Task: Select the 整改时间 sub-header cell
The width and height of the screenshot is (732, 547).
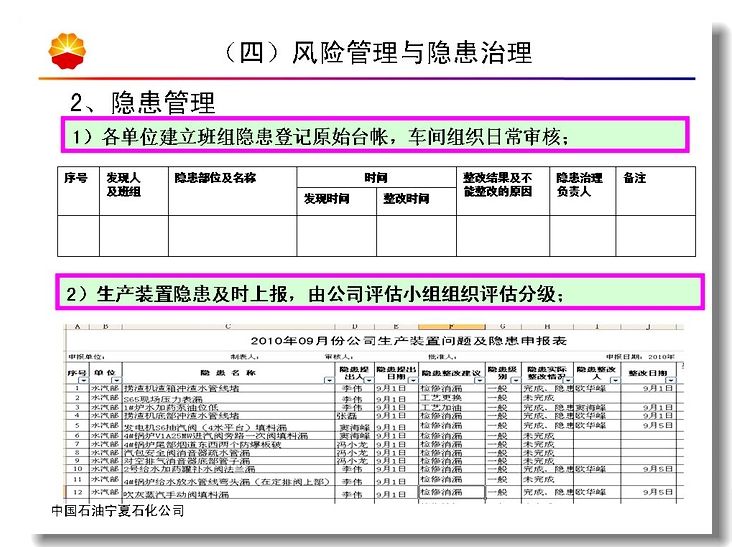Action: pos(416,201)
